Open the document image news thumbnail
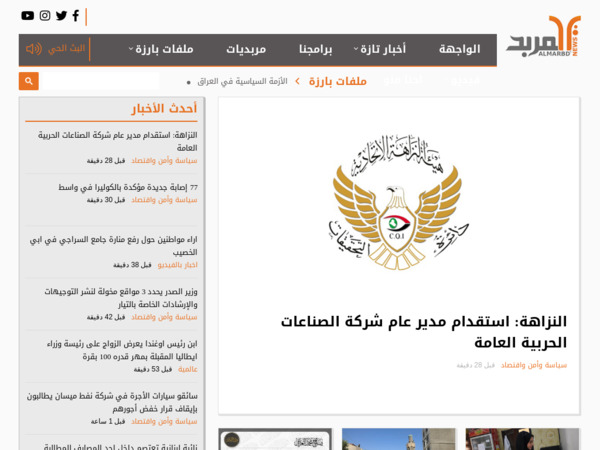Image resolution: width=600 pixels, height=450 pixels. click(275, 439)
